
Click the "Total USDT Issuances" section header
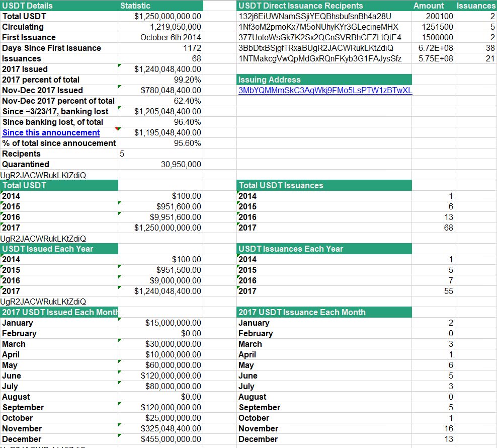281,185
